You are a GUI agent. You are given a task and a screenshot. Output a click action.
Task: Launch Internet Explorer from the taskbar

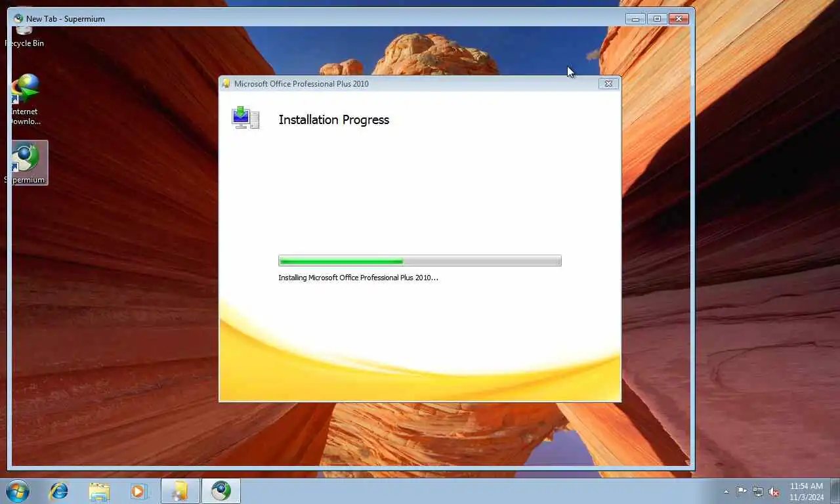59,491
